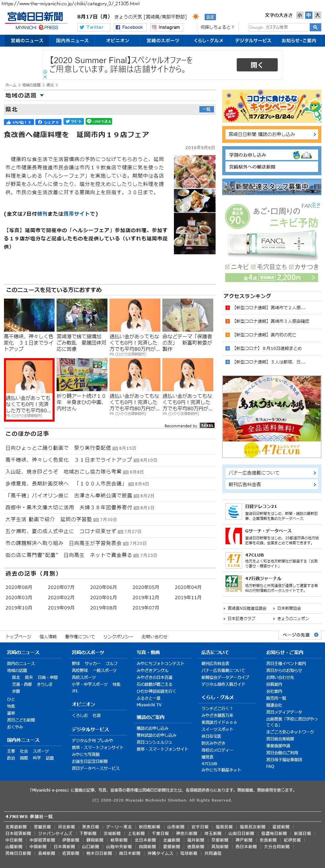325x868 pixels.
Task: Enlarge the article food photo
Action: [195, 205]
